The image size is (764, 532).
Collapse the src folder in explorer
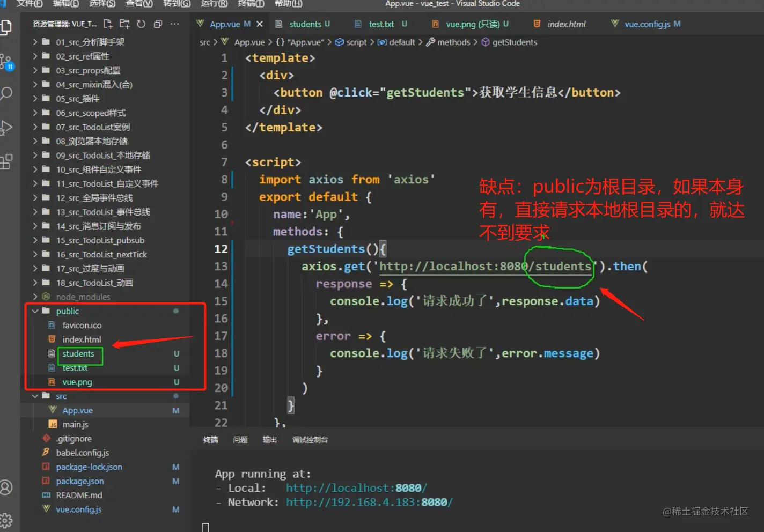105,396
